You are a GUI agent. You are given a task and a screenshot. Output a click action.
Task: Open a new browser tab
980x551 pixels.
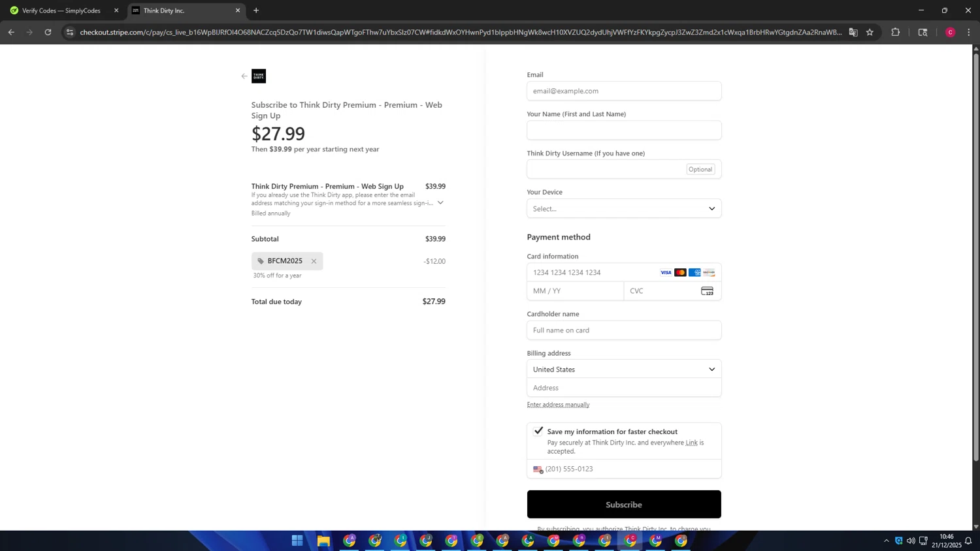click(256, 10)
